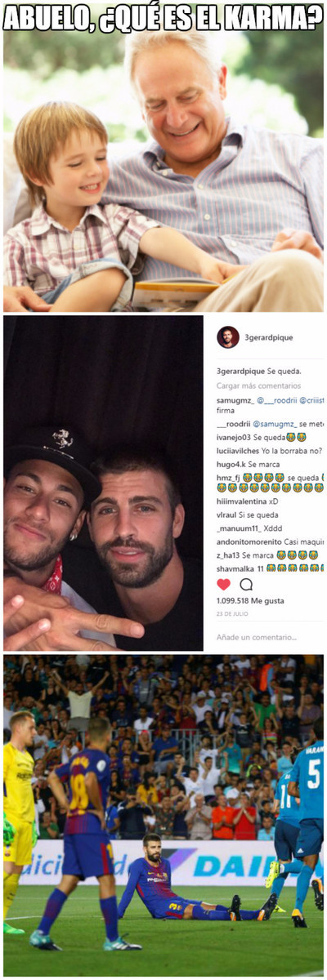Image resolution: width=327 pixels, height=980 pixels.
Task: Open samugmz_ commenter profile
Action: 235,401
